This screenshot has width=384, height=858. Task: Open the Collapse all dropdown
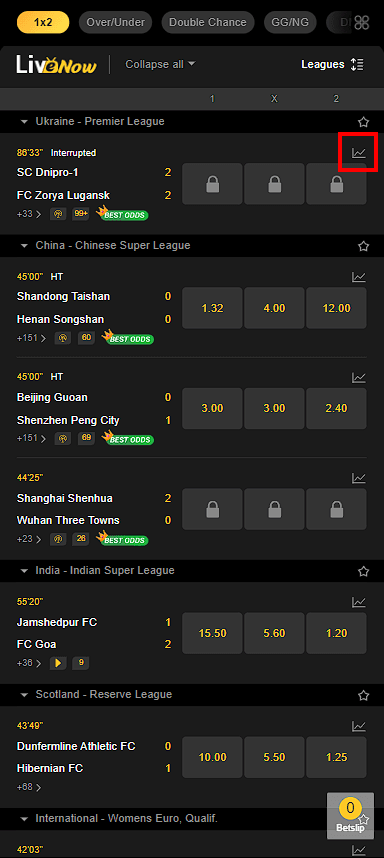[x=160, y=64]
